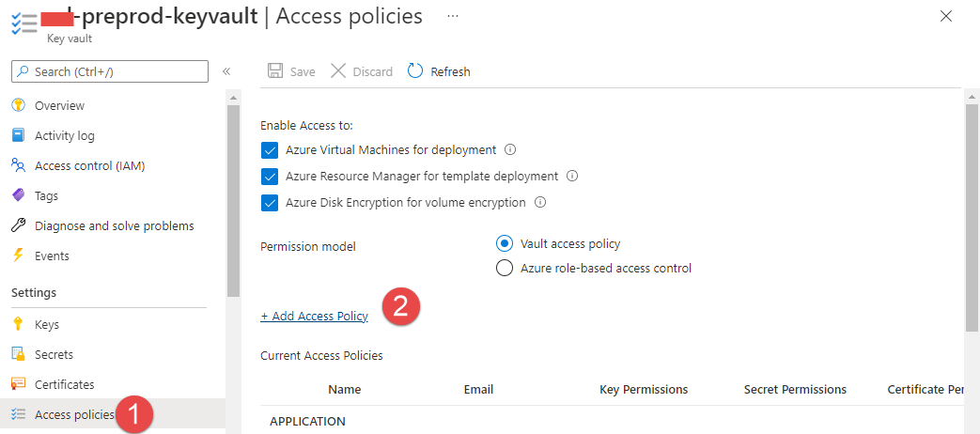Click the Save disk icon
The width and height of the screenshot is (980, 434).
(x=275, y=71)
